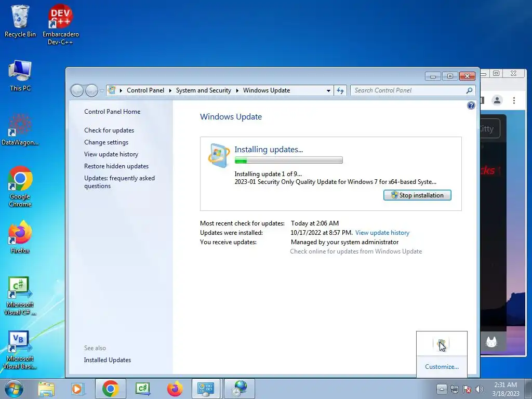
Task: Open recent pages dropdown beside navigation arrows
Action: (102, 90)
